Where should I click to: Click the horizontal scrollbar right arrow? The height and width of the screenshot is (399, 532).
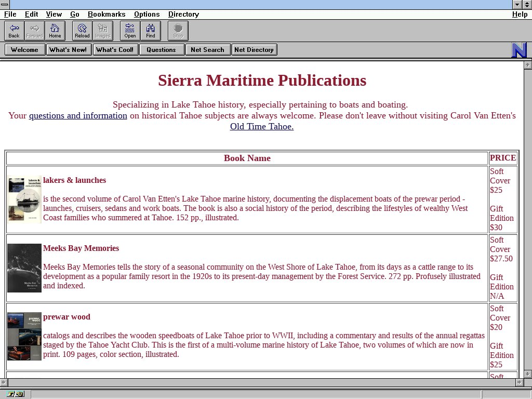[x=518, y=382]
